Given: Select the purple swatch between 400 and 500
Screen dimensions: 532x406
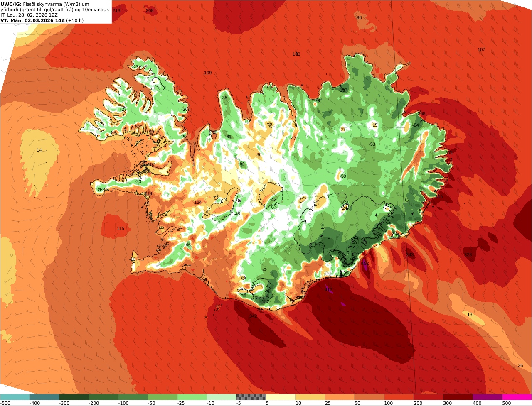Looking at the screenshot, I should pyautogui.click(x=487, y=397).
